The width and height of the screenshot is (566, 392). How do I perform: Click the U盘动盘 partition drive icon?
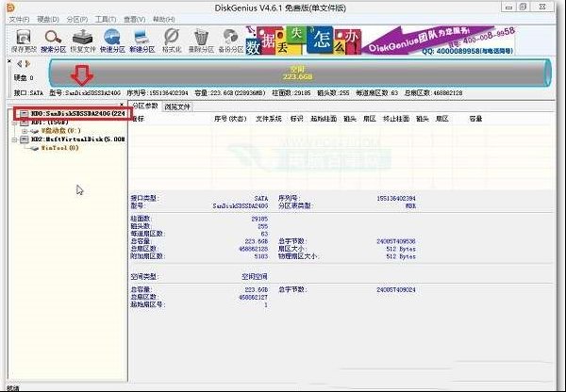click(35, 131)
